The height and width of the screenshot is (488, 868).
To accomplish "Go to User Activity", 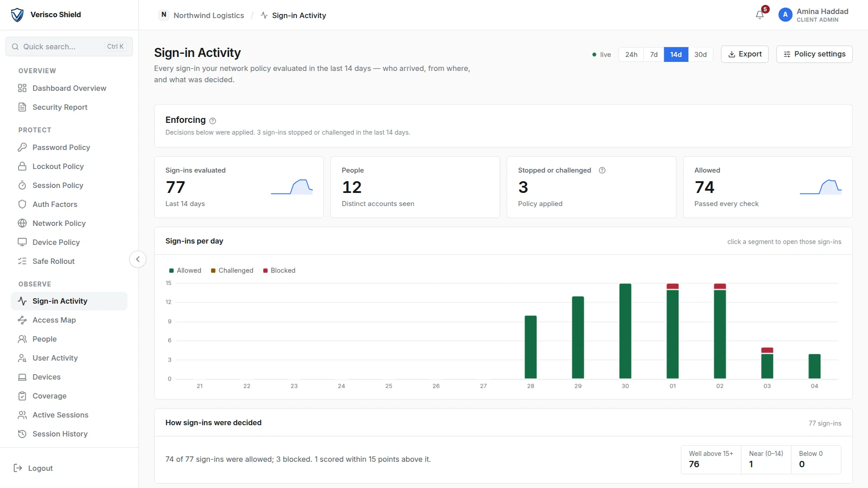I will click(x=69, y=358).
